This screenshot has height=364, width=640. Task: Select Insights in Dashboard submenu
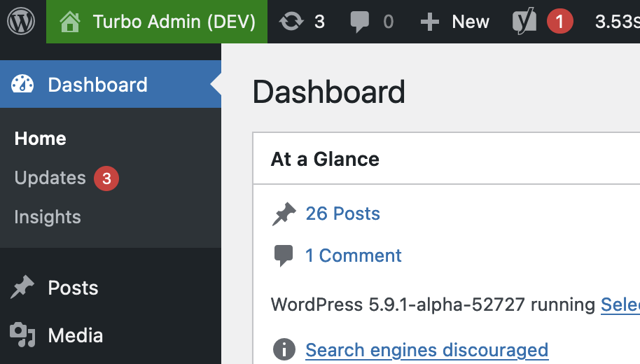pyautogui.click(x=48, y=217)
